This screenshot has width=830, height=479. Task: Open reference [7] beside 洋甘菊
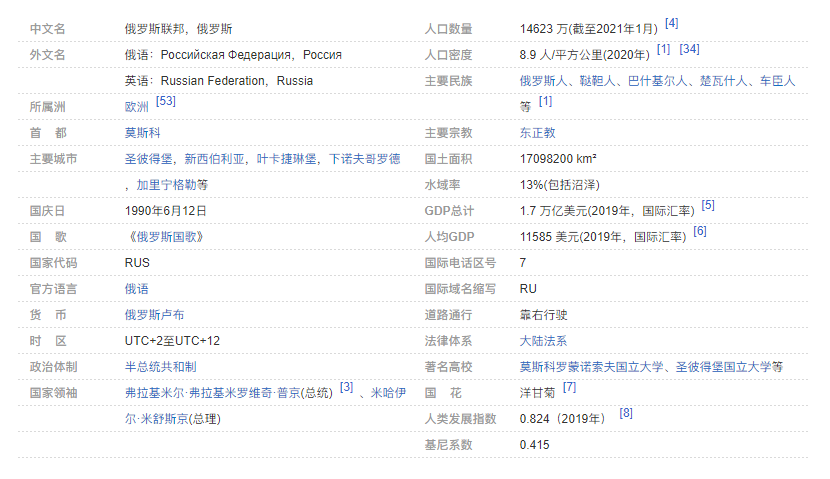[x=569, y=387]
